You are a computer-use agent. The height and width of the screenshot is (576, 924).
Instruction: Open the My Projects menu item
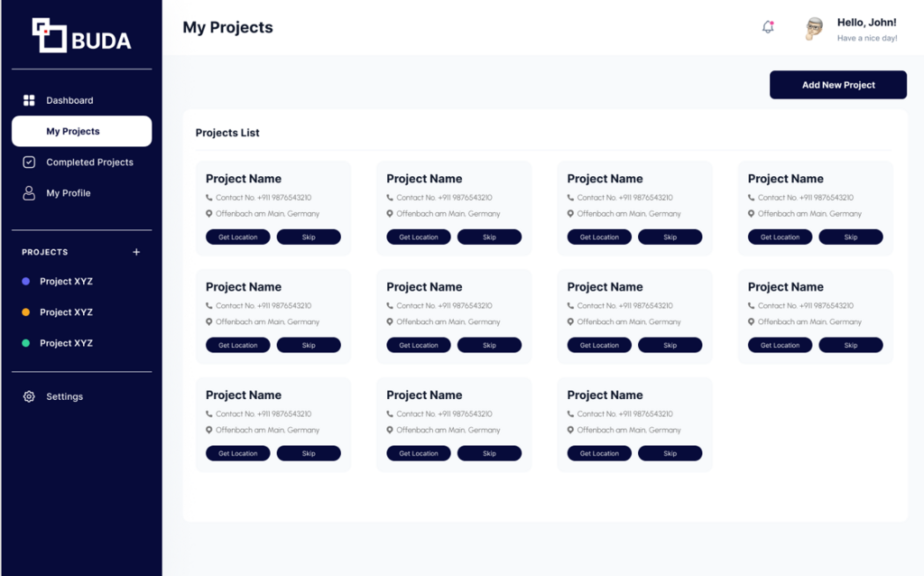point(73,132)
